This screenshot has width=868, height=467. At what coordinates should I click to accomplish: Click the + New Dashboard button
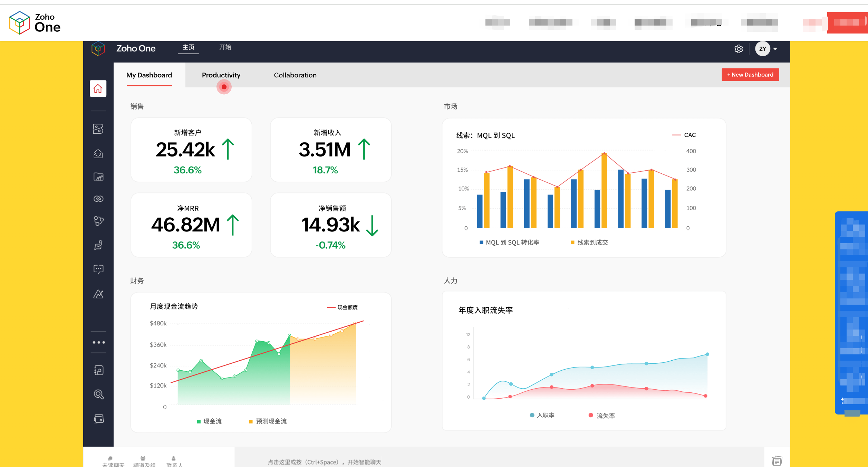[750, 75]
